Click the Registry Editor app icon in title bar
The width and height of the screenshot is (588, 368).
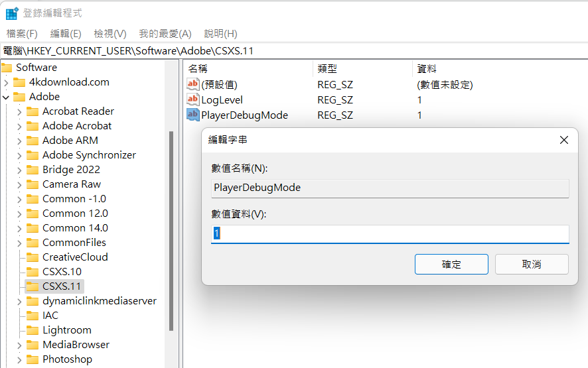tap(12, 13)
